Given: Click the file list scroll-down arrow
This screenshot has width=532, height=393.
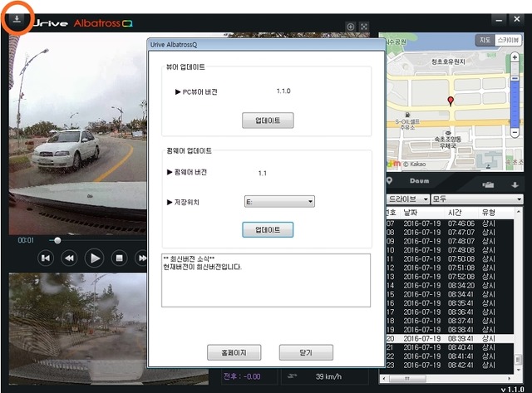Looking at the screenshot, I should point(518,370).
